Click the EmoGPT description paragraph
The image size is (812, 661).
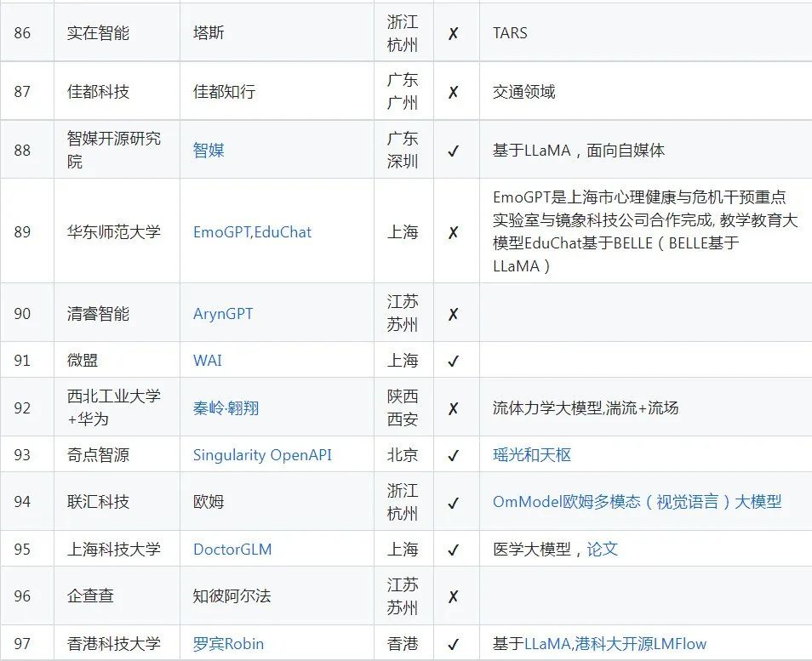644,231
